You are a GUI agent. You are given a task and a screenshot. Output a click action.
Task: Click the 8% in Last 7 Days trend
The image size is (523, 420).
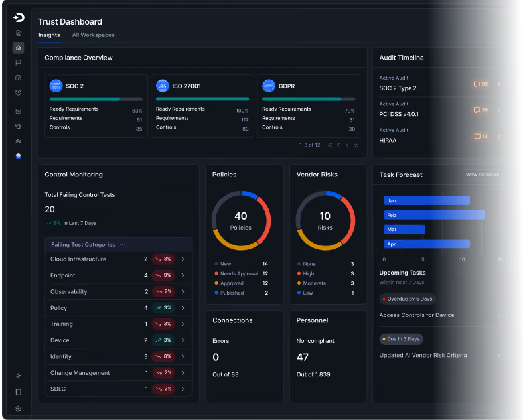[71, 223]
